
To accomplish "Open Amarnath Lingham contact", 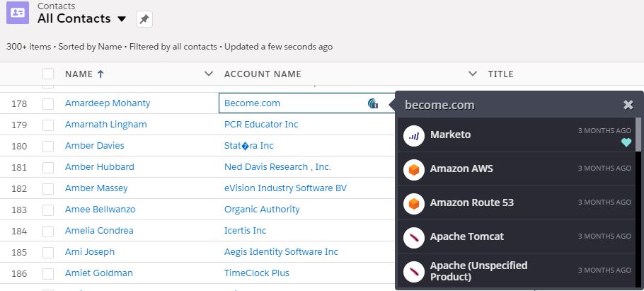I will tap(106, 125).
